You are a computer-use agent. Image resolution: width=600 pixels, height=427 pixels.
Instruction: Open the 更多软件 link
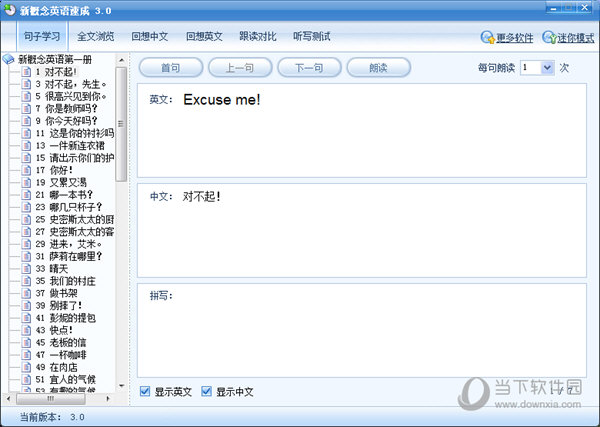pyautogui.click(x=514, y=38)
